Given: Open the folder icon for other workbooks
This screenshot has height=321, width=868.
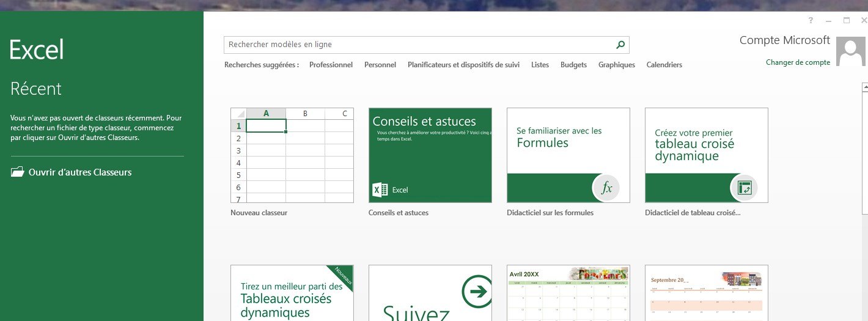Looking at the screenshot, I should point(18,172).
